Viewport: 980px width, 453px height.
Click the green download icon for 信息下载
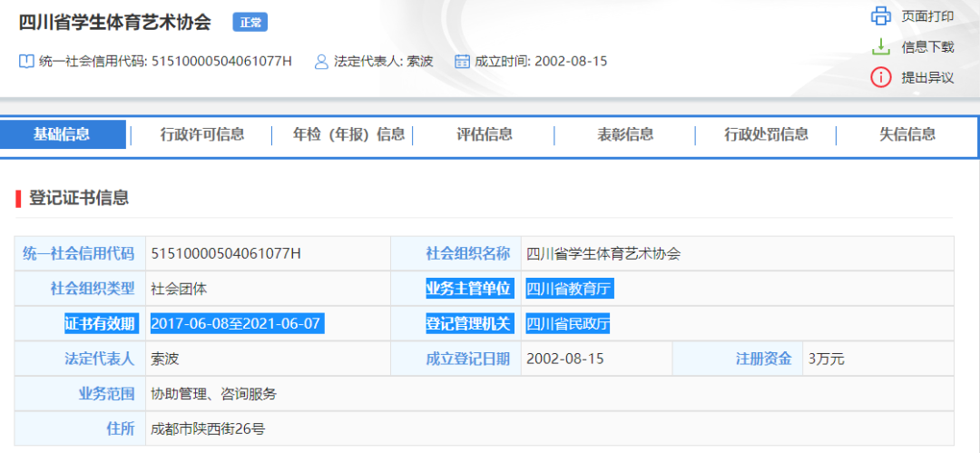(880, 47)
